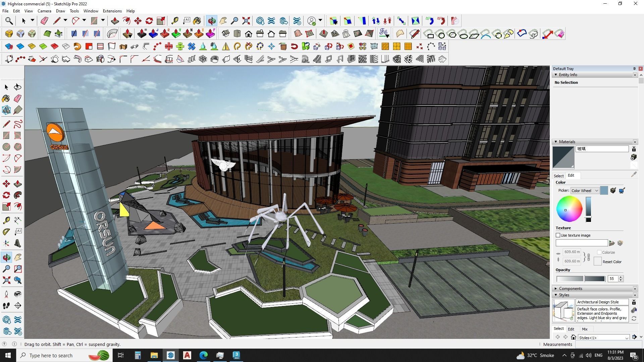
Task: Select the Walk footprints tool
Action: [x=6, y=306]
